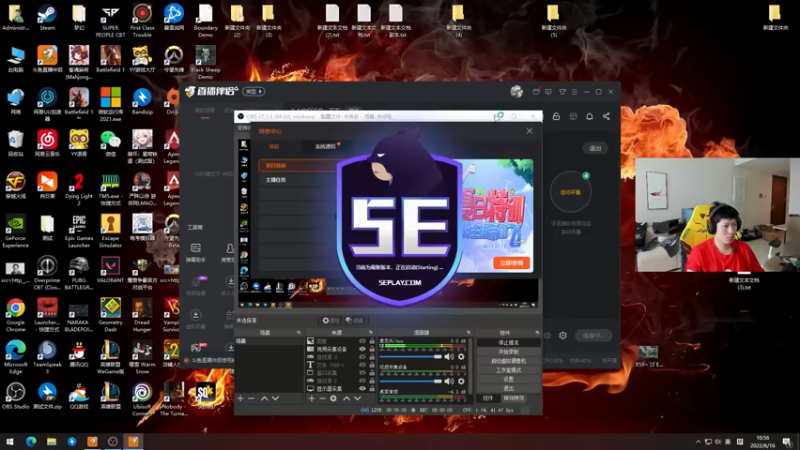Adjust the 麦克风/Aux volume slider
Screen dimensions: 800x450
pyautogui.click(x=411, y=357)
